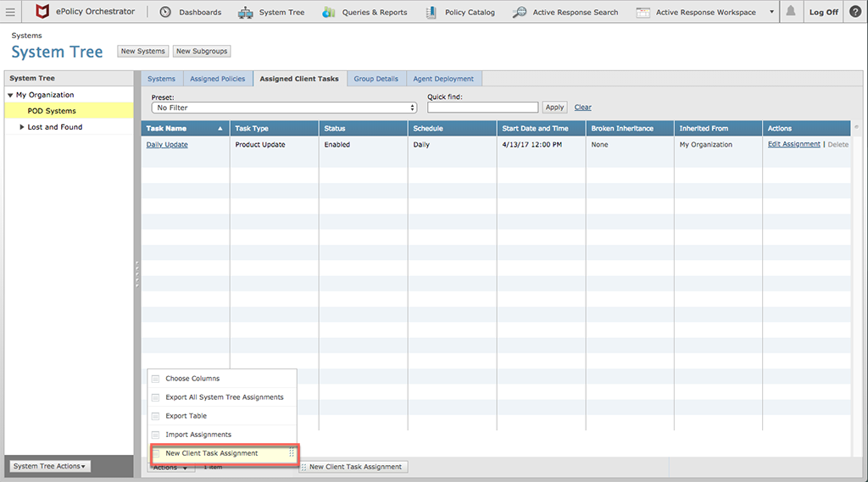Click the Task Type column header

click(x=274, y=129)
